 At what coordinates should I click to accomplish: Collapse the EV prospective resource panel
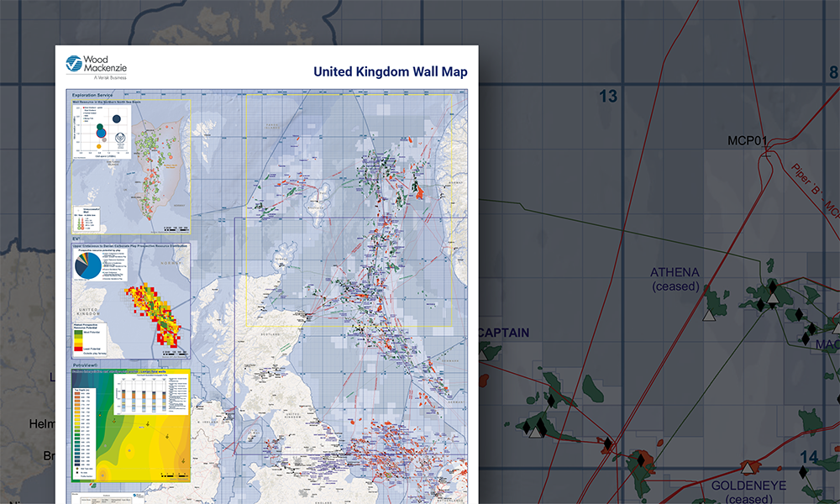click(76, 238)
